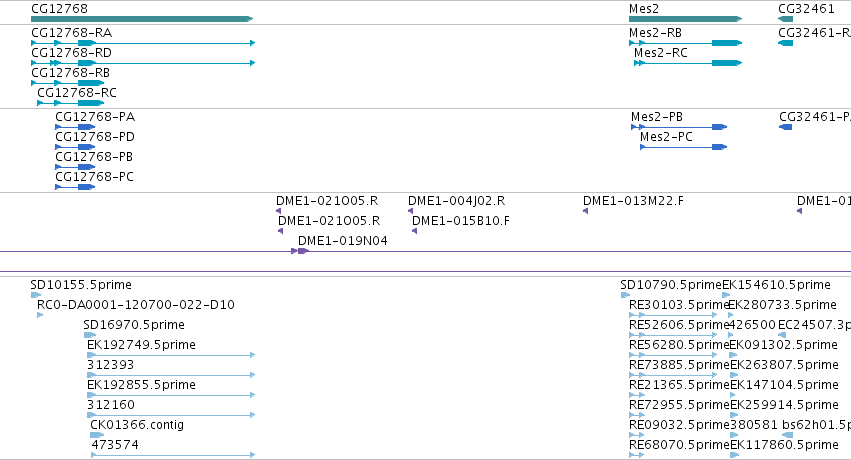
Task: Select alignment 473574
Action: pyautogui.click(x=173, y=455)
